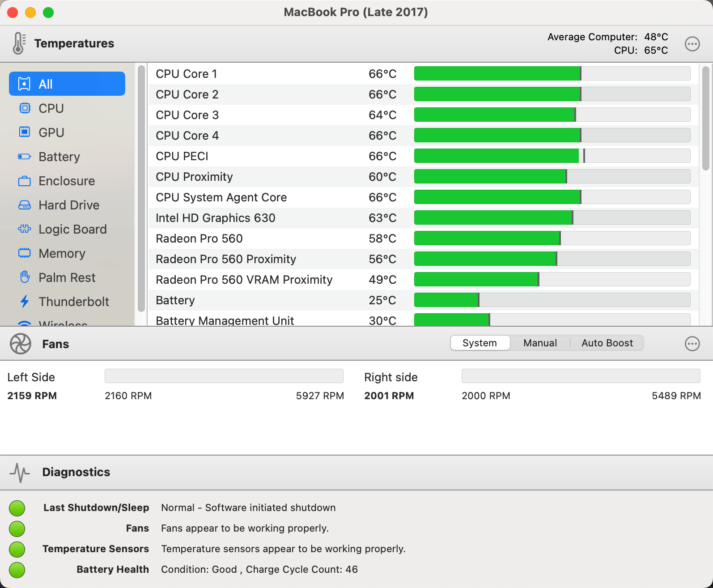Click the Left Side fan speed bar
Image resolution: width=713 pixels, height=588 pixels.
click(224, 376)
